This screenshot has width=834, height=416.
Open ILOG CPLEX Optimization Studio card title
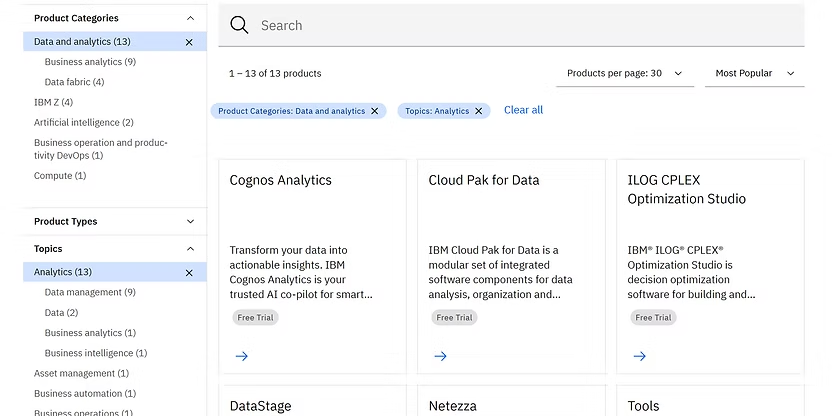(x=687, y=189)
